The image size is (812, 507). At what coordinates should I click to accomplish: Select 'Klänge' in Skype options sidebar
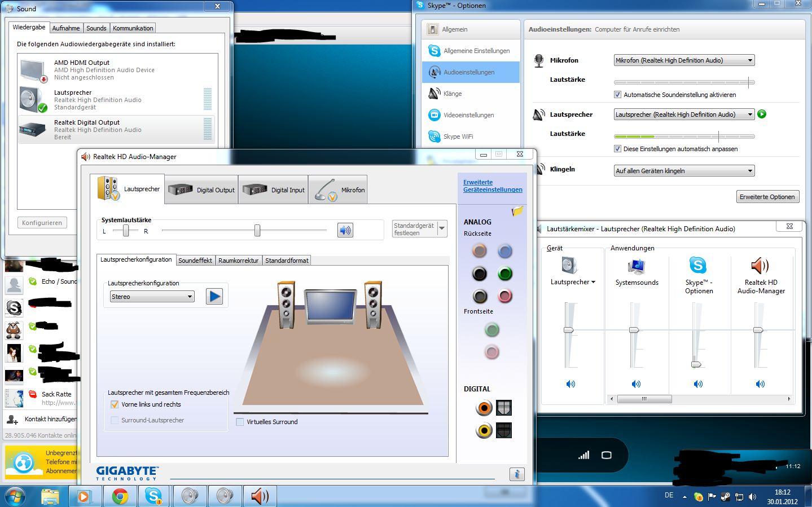[x=471, y=94]
